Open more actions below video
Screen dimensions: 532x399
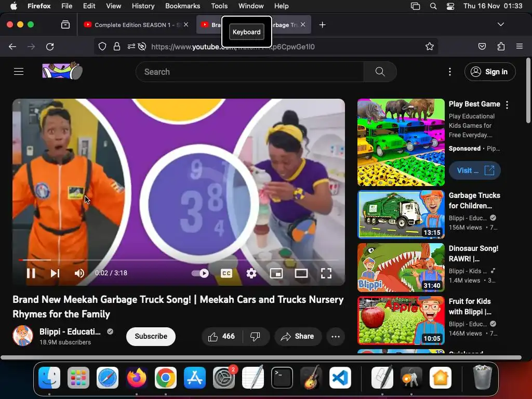pos(336,336)
